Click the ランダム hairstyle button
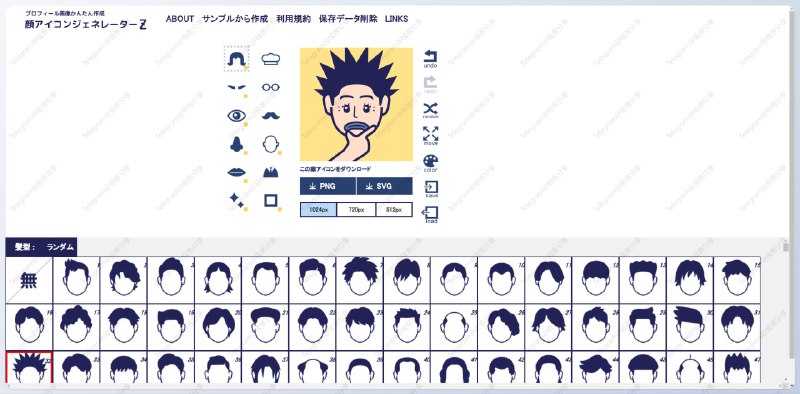 pos(60,247)
